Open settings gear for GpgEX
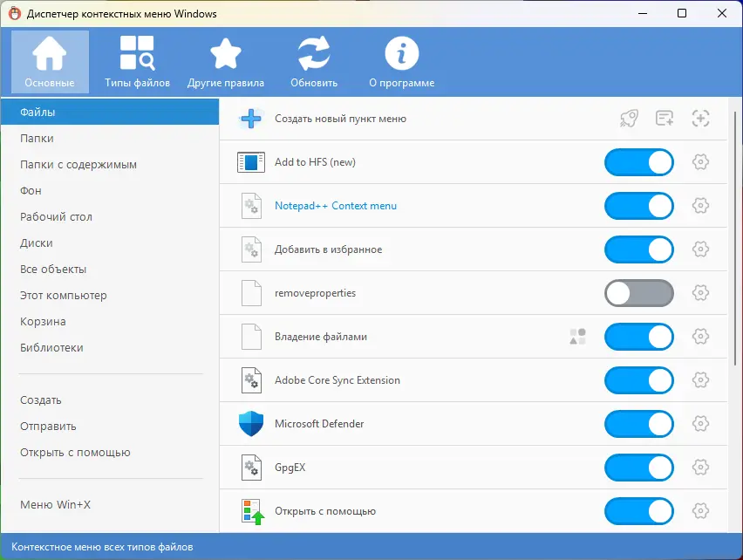Image resolution: width=743 pixels, height=560 pixels. 700,468
